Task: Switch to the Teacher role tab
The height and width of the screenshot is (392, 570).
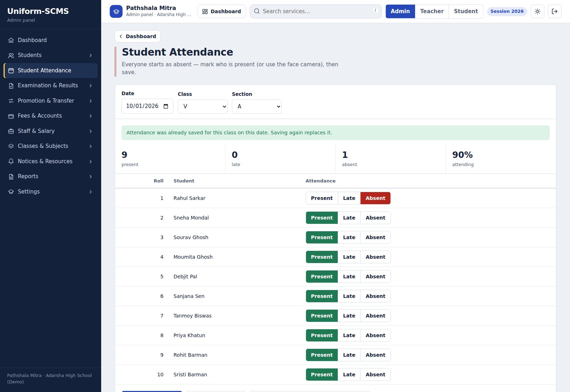Action: [432, 11]
